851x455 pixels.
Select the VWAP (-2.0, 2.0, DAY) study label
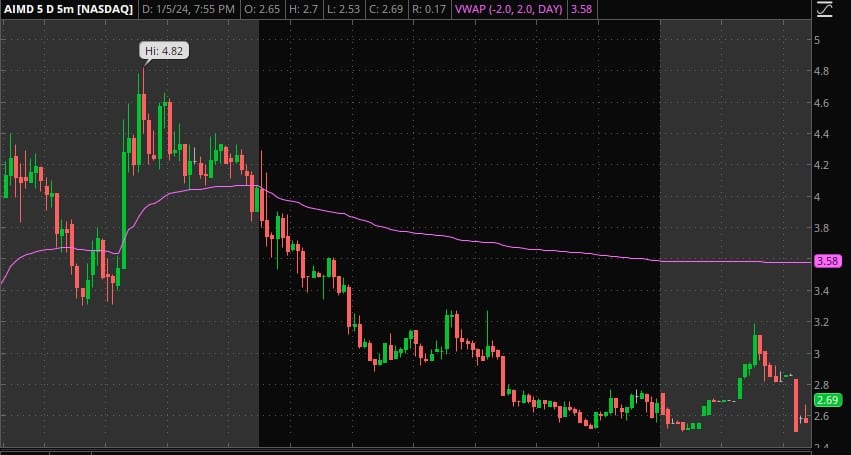(x=509, y=9)
